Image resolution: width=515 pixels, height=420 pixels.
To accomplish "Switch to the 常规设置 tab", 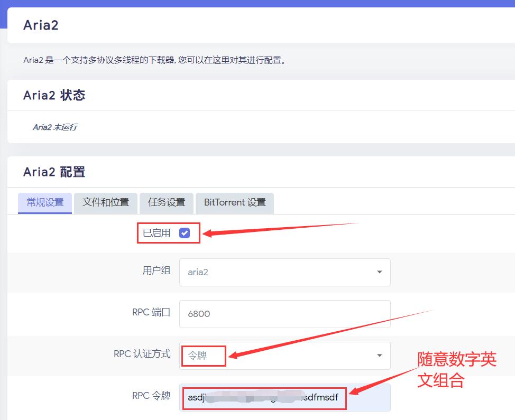I will (45, 202).
